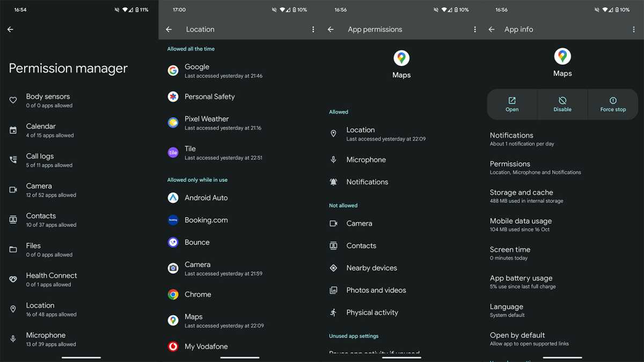The height and width of the screenshot is (362, 644).
Task: Open Files permission entry
Action: point(79,249)
